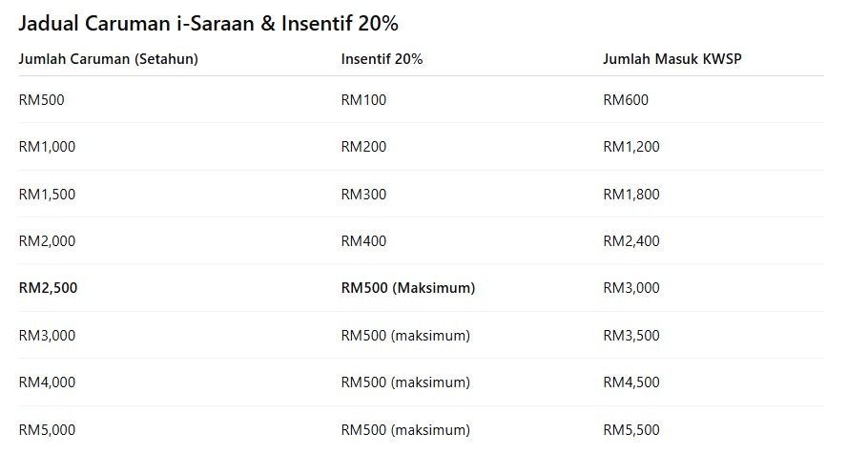Select the "Jumlah Caruman (Setahun)" column header
The image size is (868, 475).
point(108,59)
